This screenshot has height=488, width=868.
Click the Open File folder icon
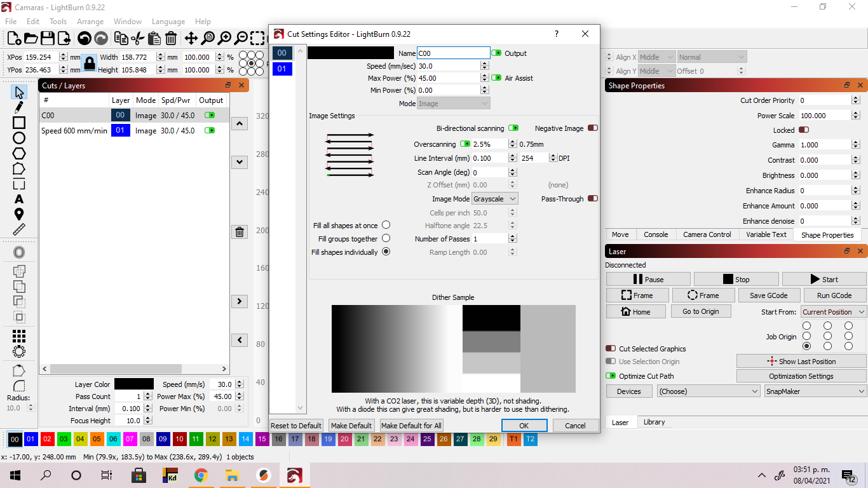click(x=31, y=38)
